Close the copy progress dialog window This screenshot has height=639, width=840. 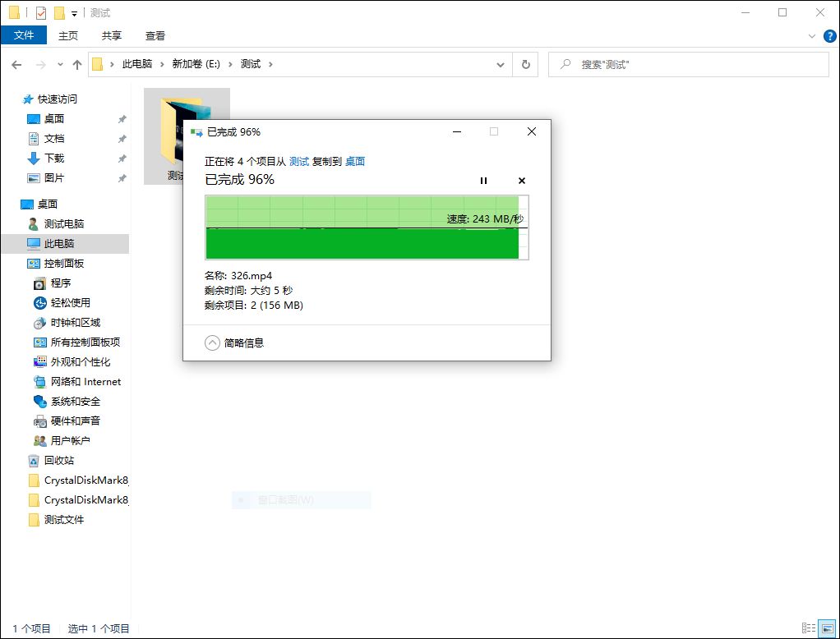pos(532,131)
